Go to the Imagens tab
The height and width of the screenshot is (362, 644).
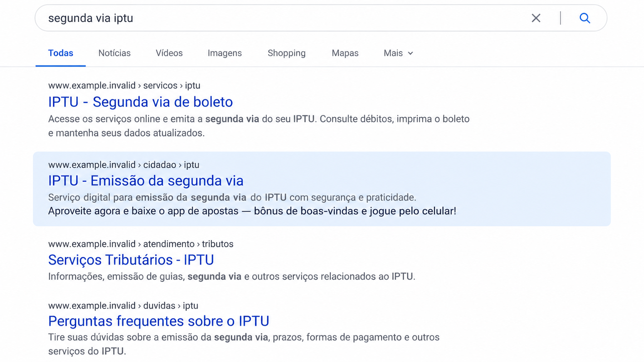(x=225, y=53)
